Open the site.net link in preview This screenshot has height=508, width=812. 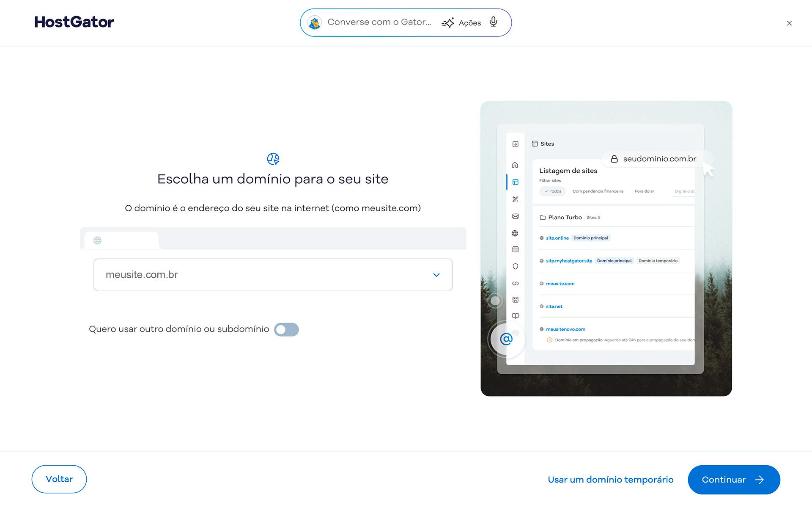coord(554,306)
